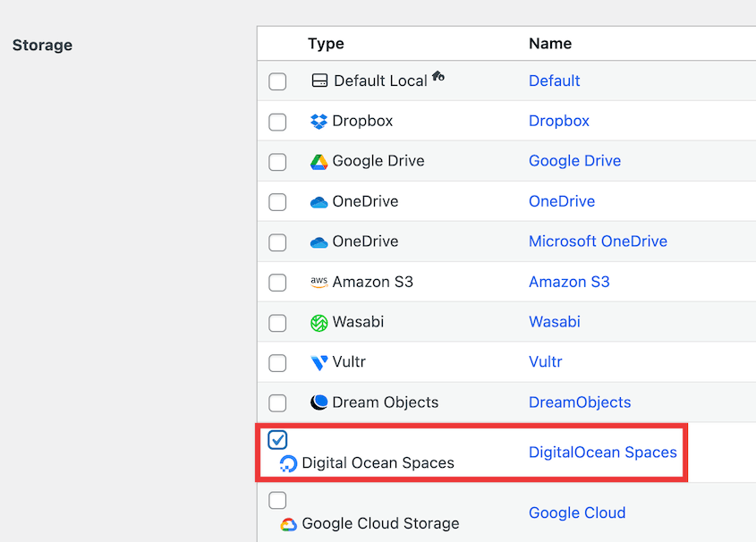
Task: Open the Microsoft OneDrive link
Action: (x=598, y=241)
